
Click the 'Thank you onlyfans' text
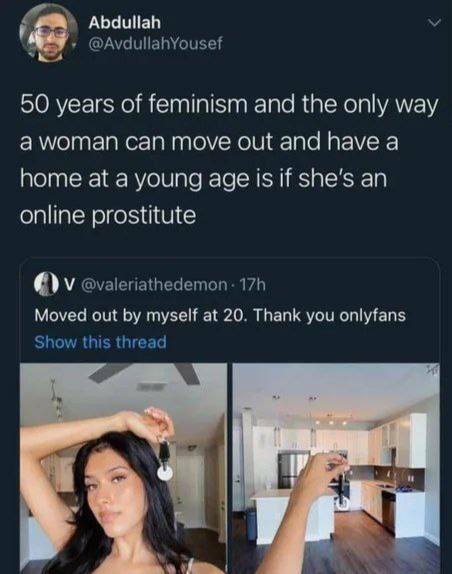329,315
